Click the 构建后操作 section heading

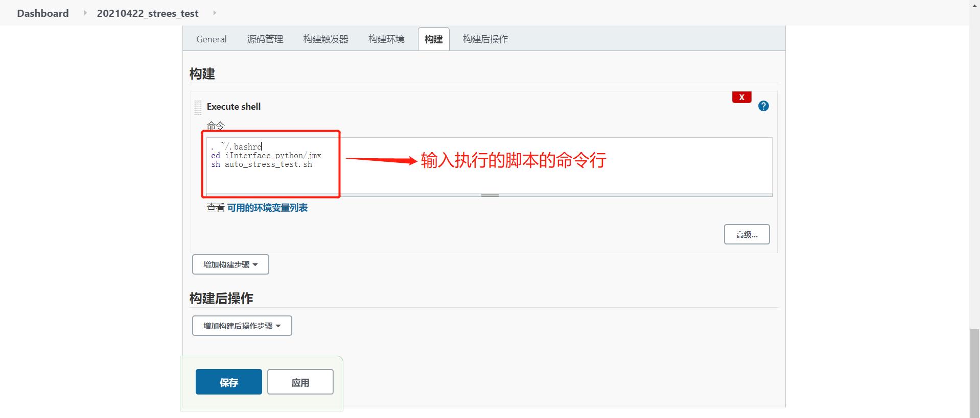point(221,299)
